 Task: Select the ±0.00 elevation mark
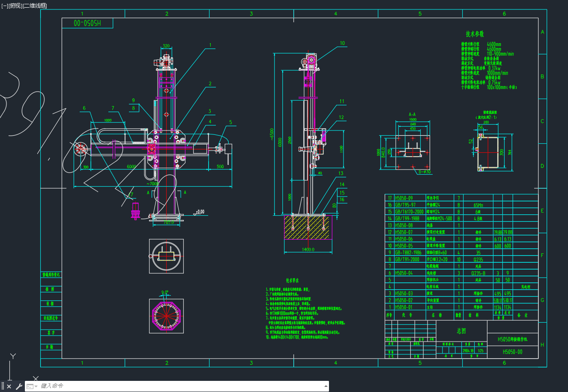[199, 212]
